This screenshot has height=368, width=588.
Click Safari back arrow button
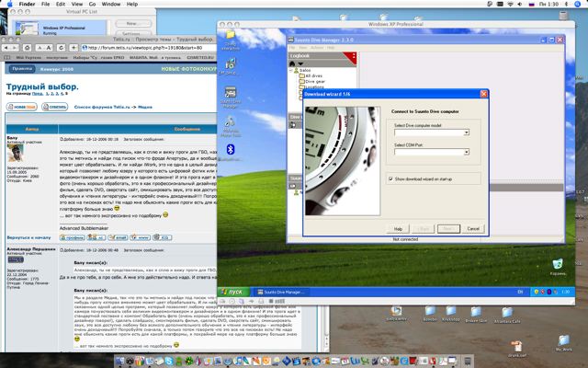(x=6, y=48)
